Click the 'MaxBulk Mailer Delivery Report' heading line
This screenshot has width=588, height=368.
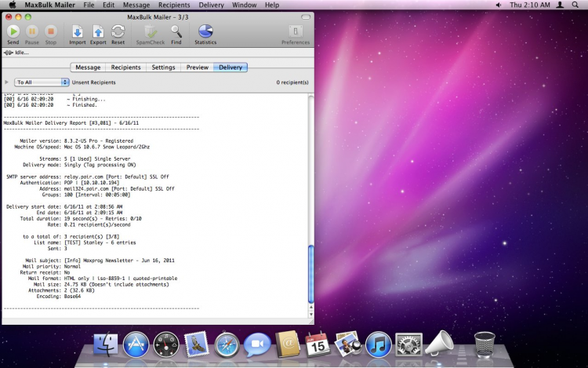(71, 122)
